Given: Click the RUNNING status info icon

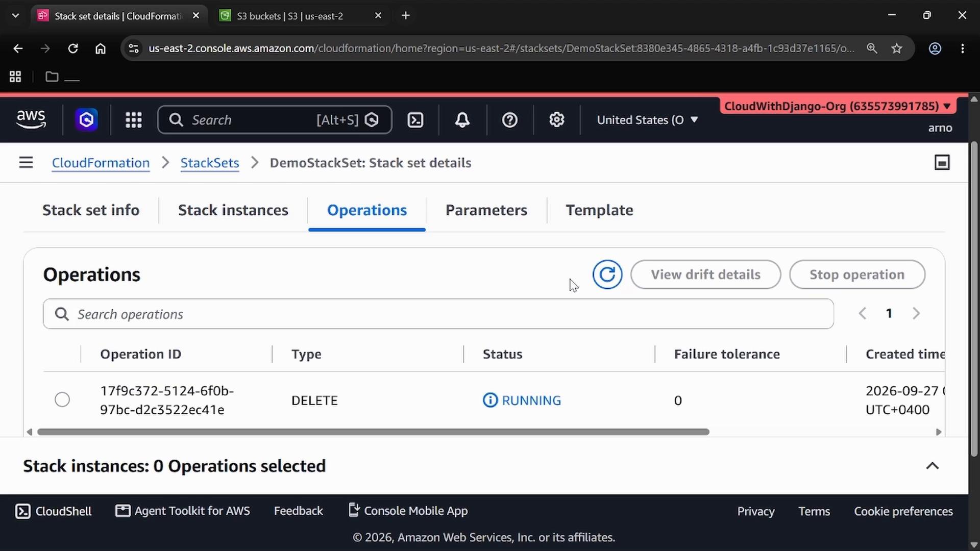Looking at the screenshot, I should point(490,400).
